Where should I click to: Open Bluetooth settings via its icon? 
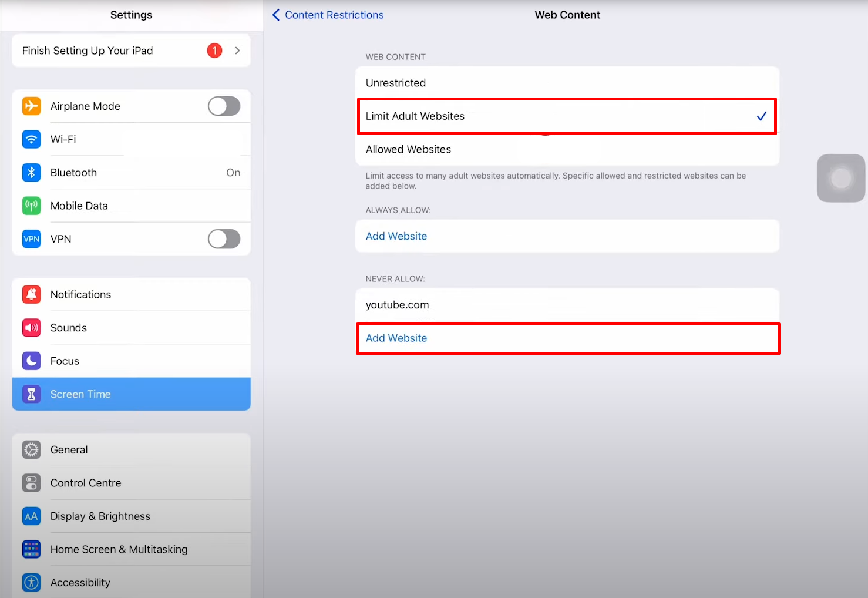[x=32, y=173]
